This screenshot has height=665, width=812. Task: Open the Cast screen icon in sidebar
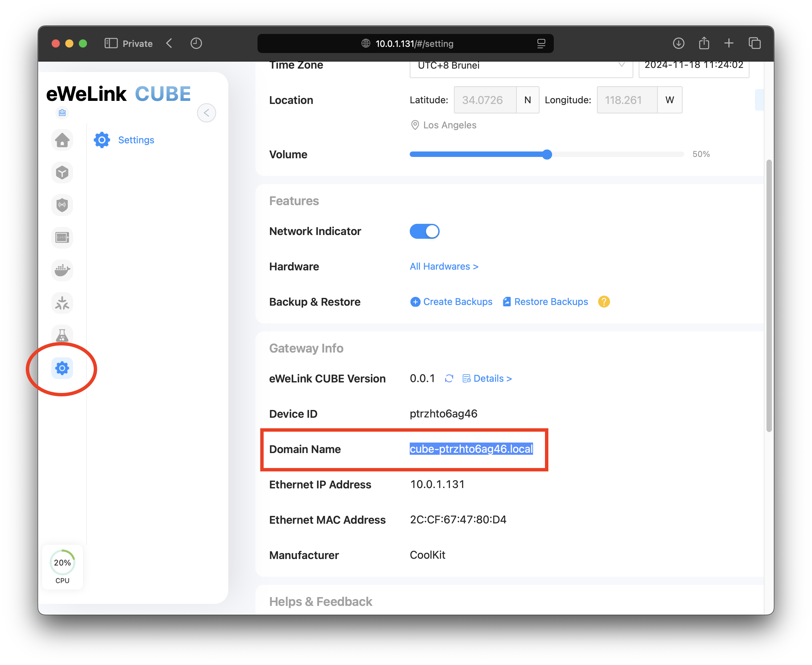coord(62,237)
